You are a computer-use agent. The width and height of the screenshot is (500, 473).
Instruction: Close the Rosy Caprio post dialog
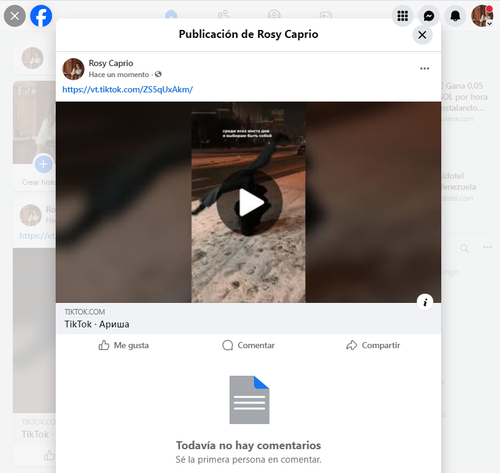[x=422, y=35]
